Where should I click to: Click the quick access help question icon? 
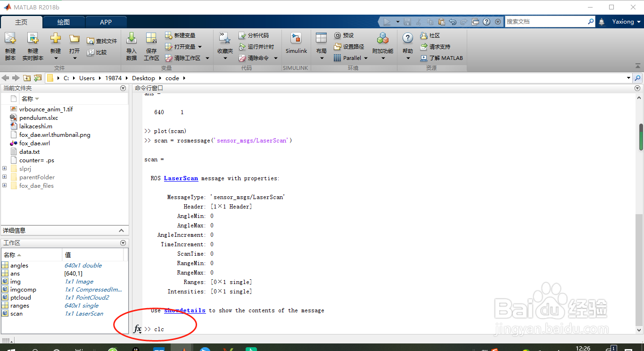[487, 22]
